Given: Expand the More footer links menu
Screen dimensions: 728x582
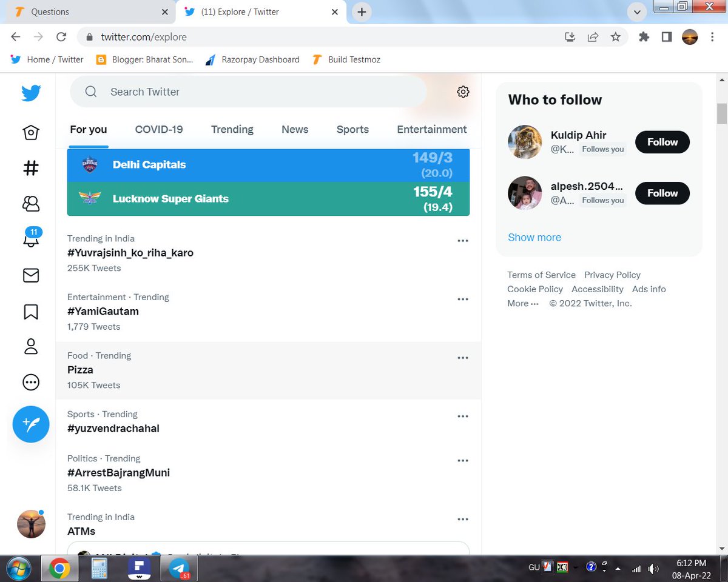Looking at the screenshot, I should 523,304.
